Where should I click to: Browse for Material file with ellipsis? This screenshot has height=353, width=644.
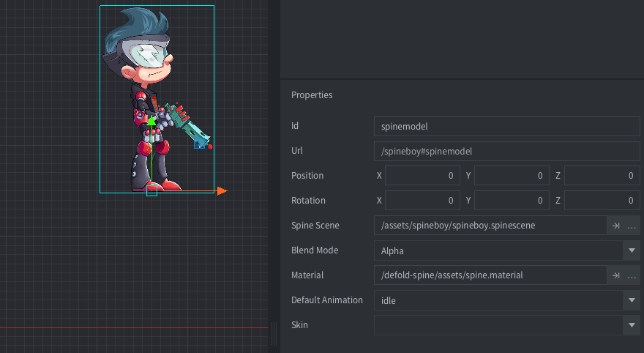pos(632,275)
